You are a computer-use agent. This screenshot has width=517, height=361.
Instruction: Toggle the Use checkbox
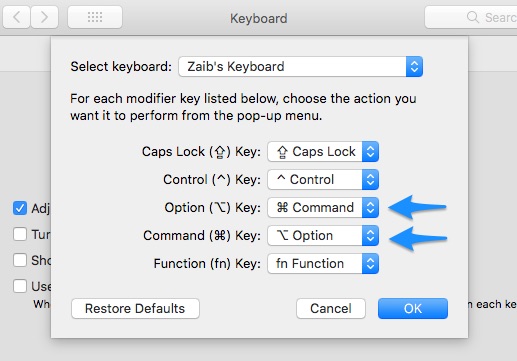pos(20,286)
